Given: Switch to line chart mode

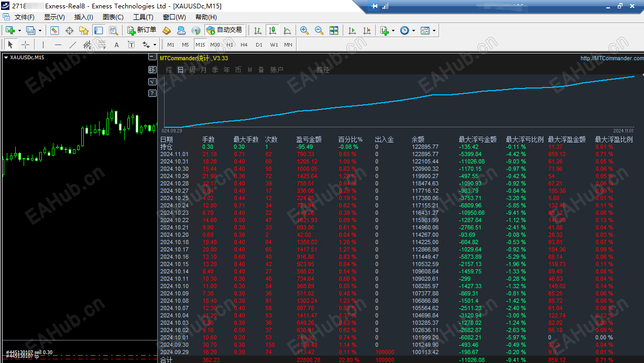Looking at the screenshot, I should [x=287, y=30].
